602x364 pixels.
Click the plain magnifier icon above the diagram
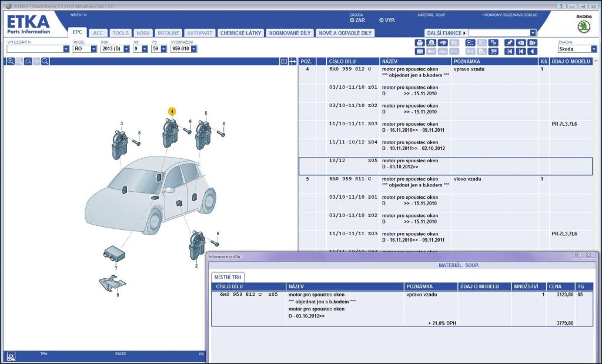tap(45, 61)
